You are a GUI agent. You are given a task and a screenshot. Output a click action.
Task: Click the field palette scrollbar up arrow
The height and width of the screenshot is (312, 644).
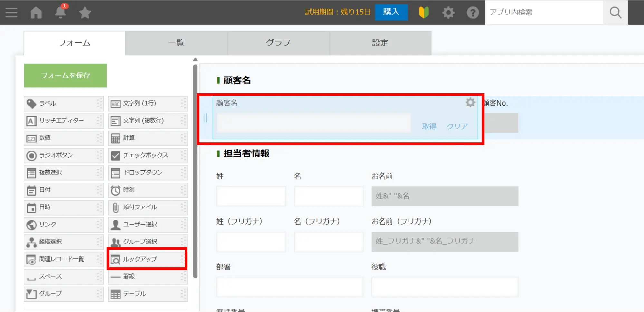[x=195, y=60]
